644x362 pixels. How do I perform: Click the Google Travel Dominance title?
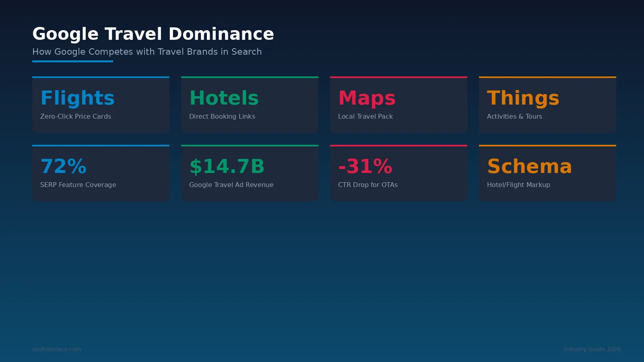[x=153, y=34]
